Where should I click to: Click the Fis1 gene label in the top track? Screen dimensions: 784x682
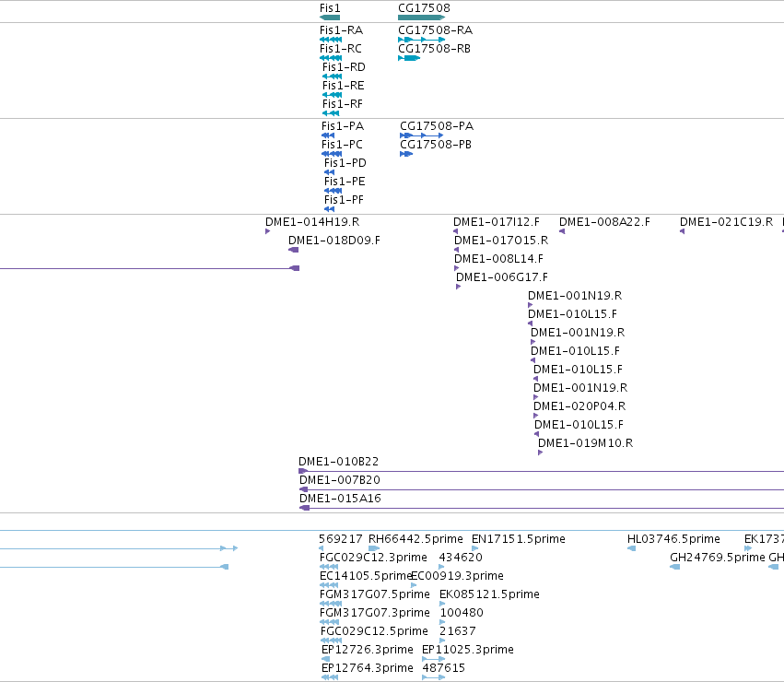coord(330,8)
